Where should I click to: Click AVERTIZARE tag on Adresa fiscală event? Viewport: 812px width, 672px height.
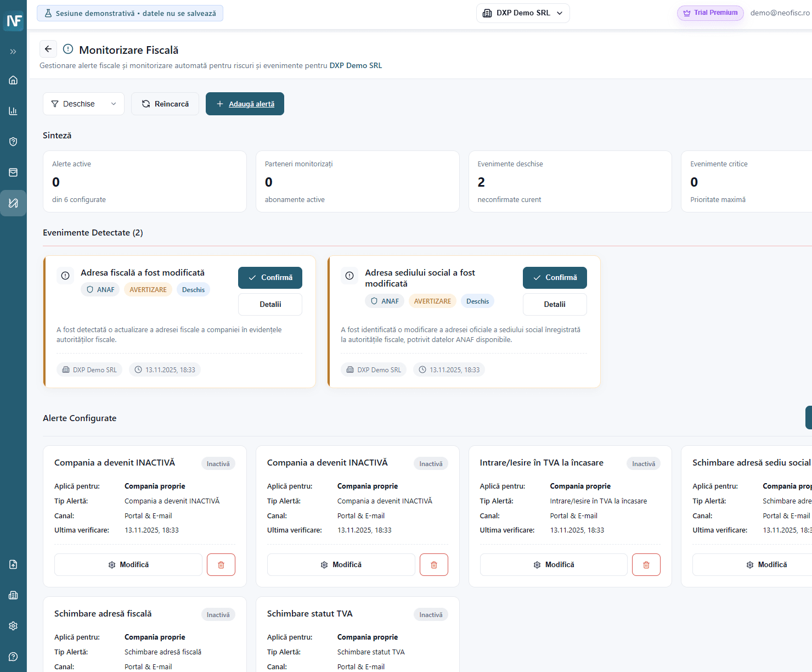(148, 290)
